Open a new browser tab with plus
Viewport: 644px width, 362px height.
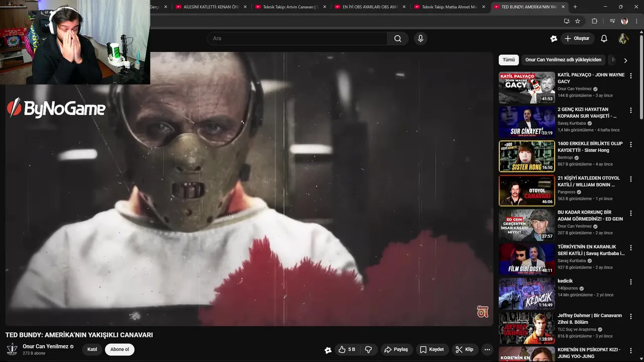[x=575, y=7]
